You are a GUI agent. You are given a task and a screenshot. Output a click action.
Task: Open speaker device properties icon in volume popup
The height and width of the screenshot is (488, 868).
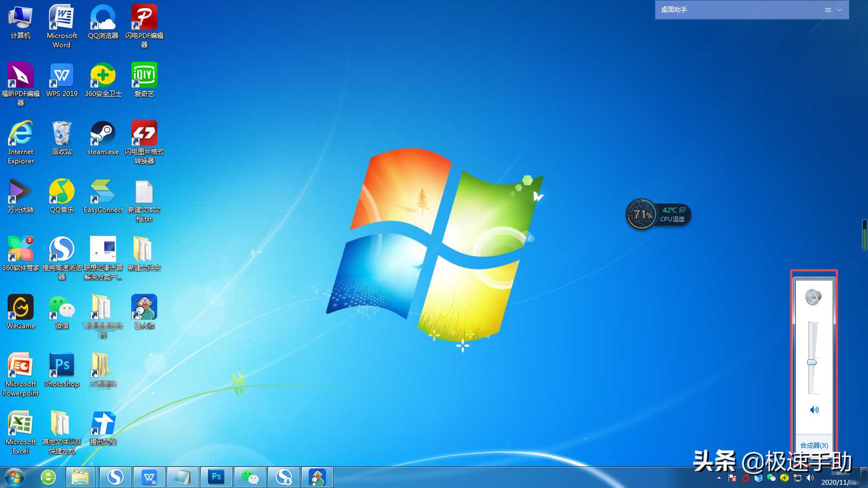(813, 297)
